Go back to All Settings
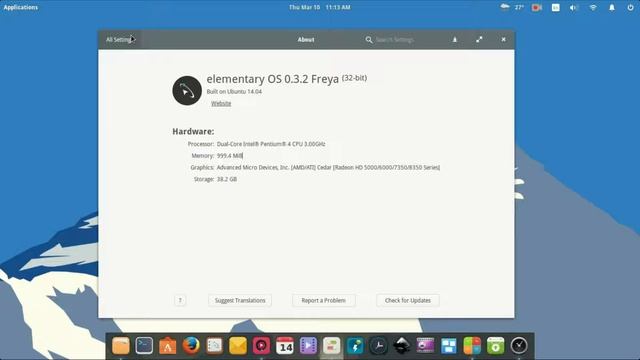640x360 pixels. [x=120, y=40]
